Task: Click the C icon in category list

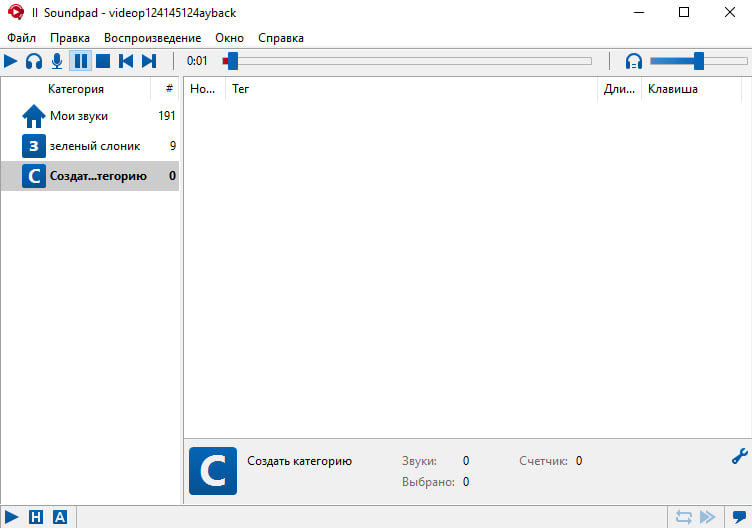Action: [34, 176]
